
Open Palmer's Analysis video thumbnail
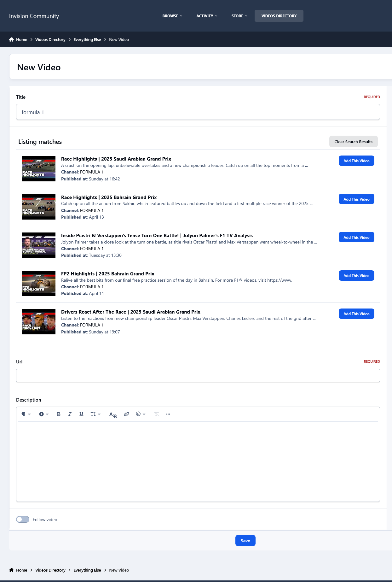point(38,245)
